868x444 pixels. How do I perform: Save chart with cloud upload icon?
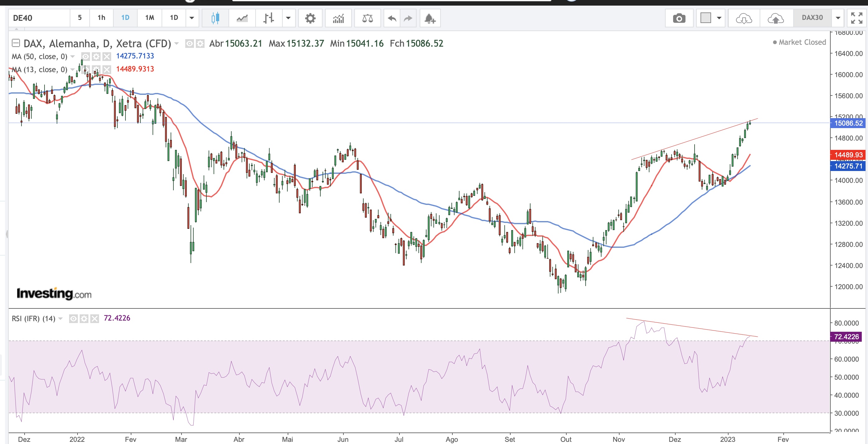click(x=775, y=18)
